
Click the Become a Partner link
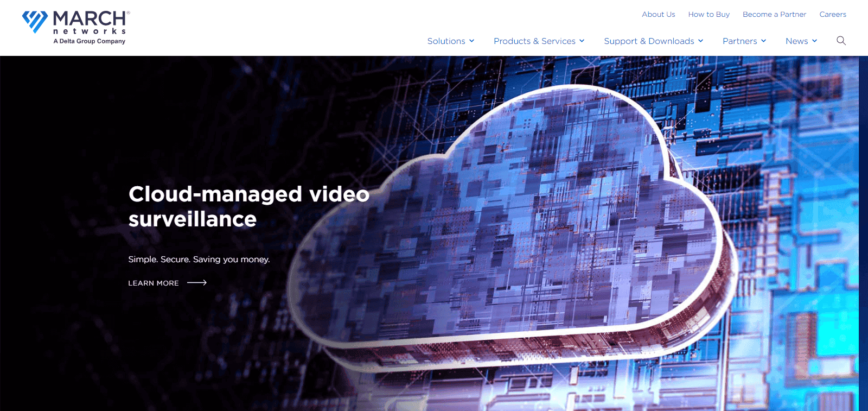[774, 15]
